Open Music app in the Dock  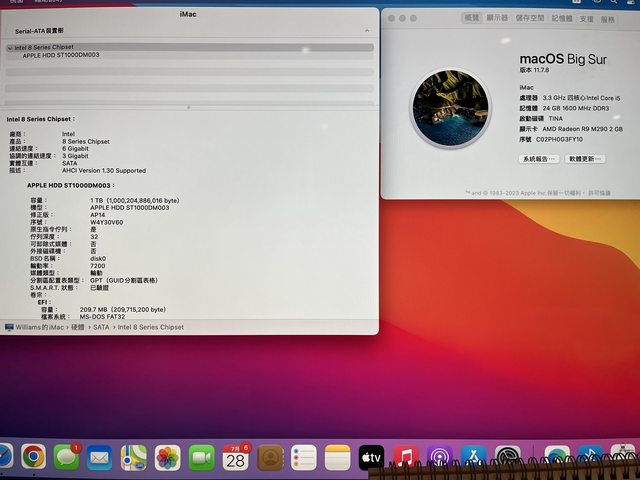[405, 458]
